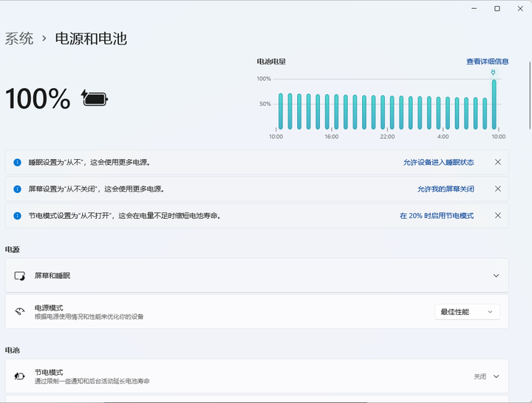The image size is (532, 403).
Task: Click the 电源模式 row title
Action: pyautogui.click(x=49, y=308)
